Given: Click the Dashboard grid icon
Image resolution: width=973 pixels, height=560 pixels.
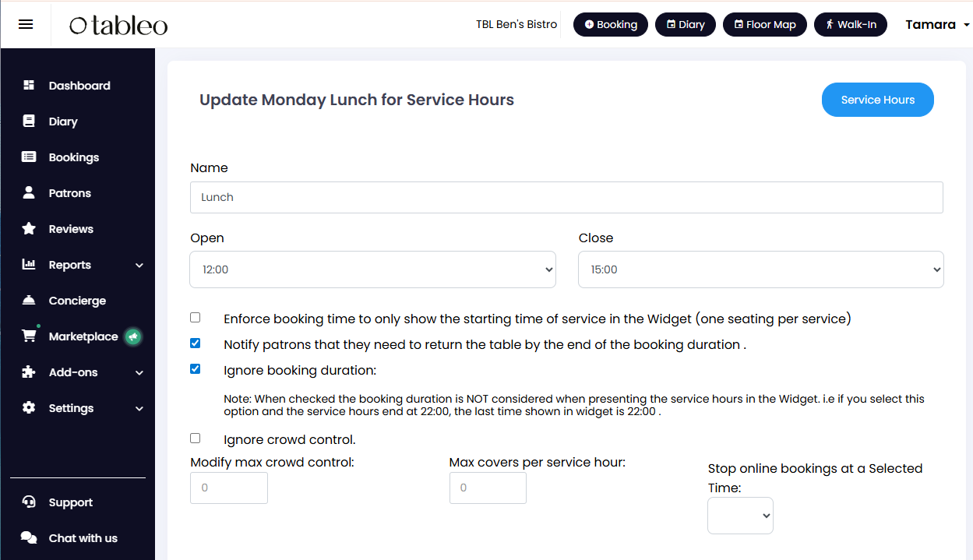Looking at the screenshot, I should [x=29, y=86].
